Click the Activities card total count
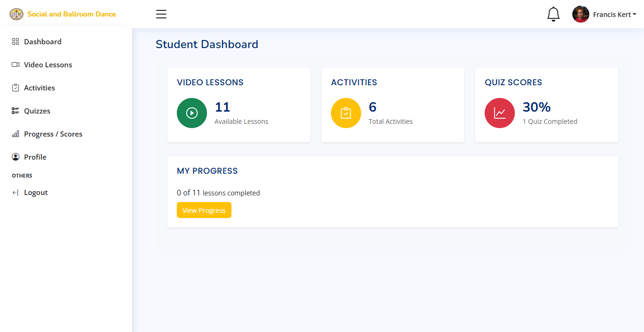 (372, 107)
